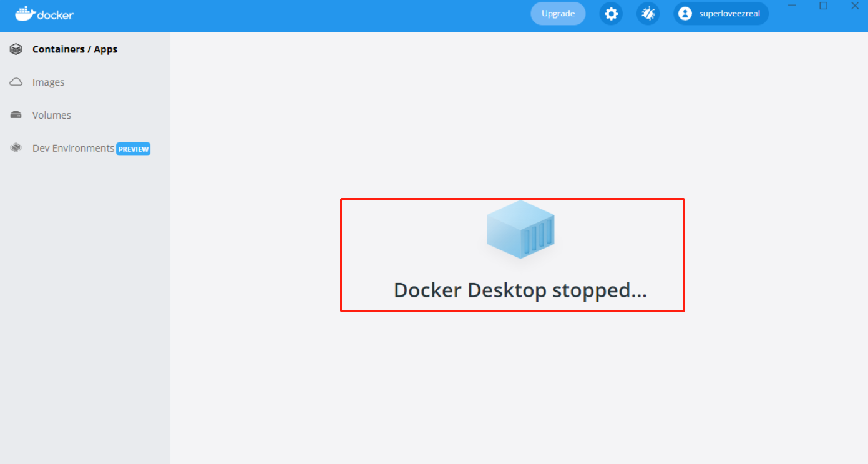This screenshot has height=464, width=868.
Task: Click the Images cloud icon
Action: pyautogui.click(x=16, y=82)
